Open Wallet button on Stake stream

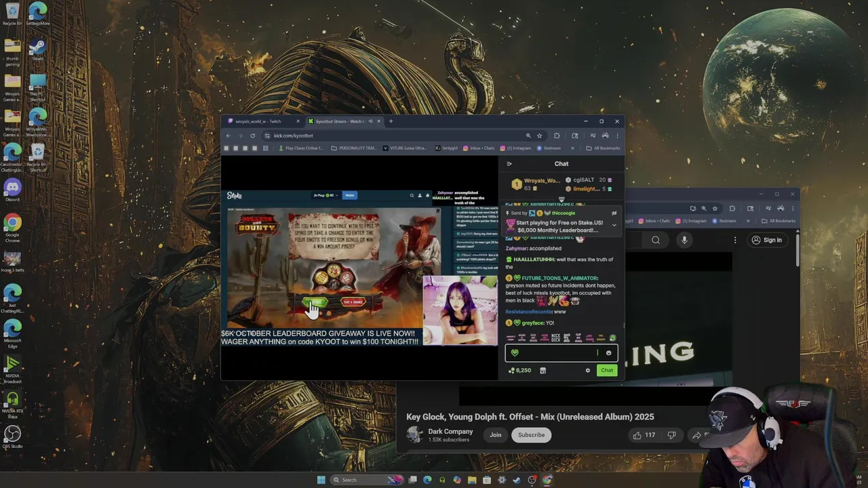(x=350, y=195)
